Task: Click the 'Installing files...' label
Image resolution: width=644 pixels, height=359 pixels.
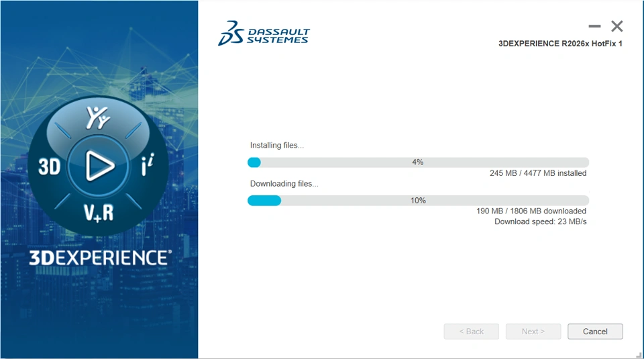Action: (x=277, y=146)
